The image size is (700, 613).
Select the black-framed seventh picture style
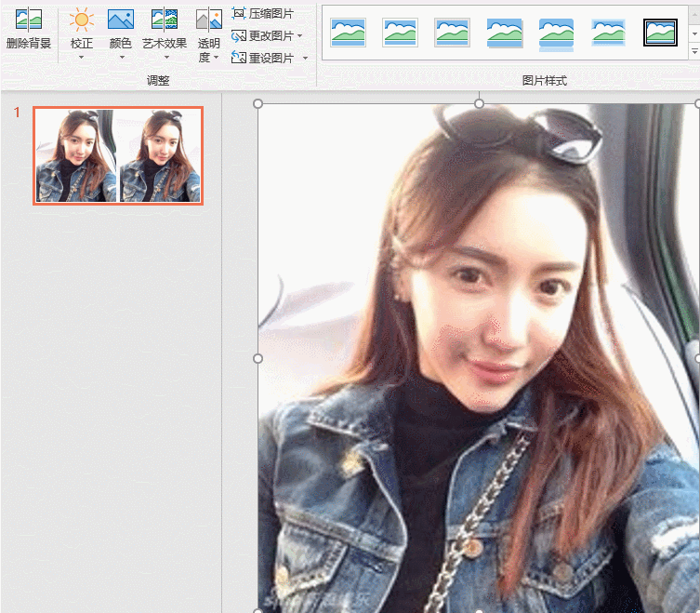point(660,33)
